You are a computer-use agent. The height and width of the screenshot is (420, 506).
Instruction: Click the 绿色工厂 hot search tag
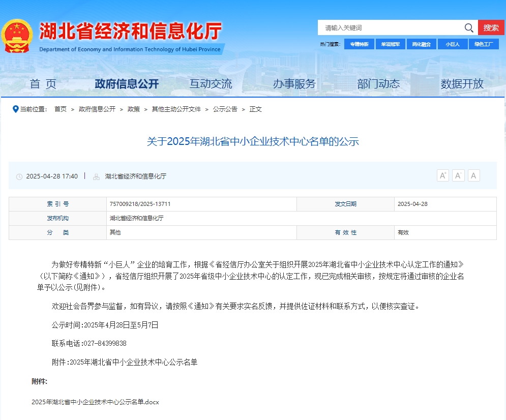coord(484,44)
